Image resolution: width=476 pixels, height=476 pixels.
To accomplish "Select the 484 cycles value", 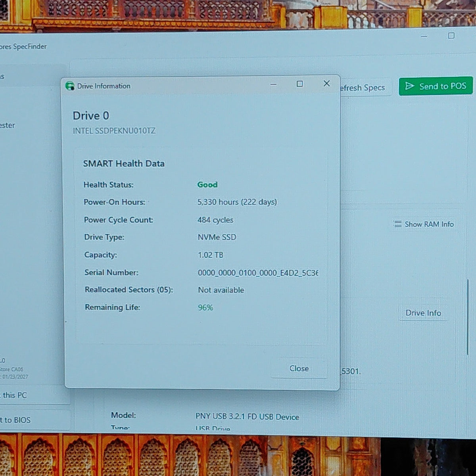I will pyautogui.click(x=215, y=220).
